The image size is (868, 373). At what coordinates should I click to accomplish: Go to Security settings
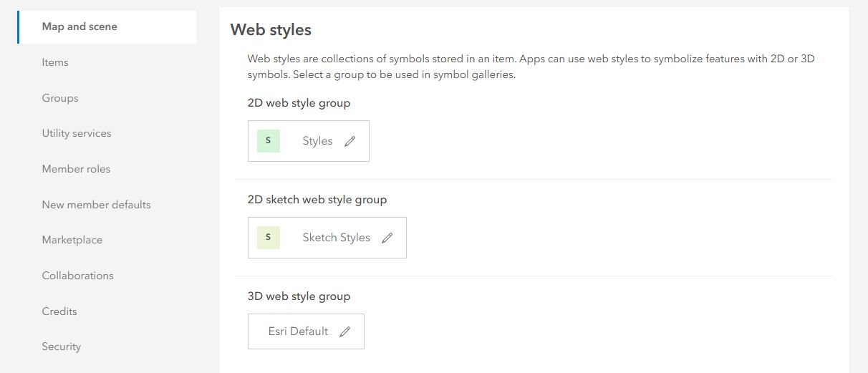click(62, 347)
